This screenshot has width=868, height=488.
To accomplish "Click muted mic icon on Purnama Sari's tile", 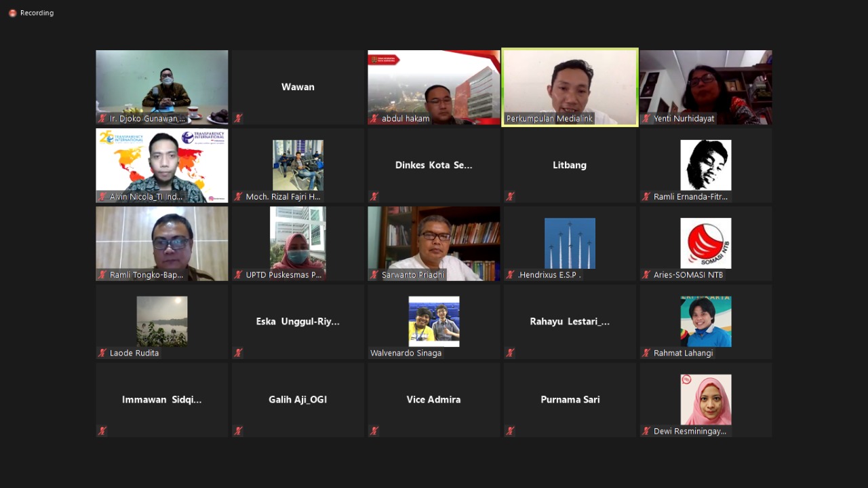I will click(510, 431).
